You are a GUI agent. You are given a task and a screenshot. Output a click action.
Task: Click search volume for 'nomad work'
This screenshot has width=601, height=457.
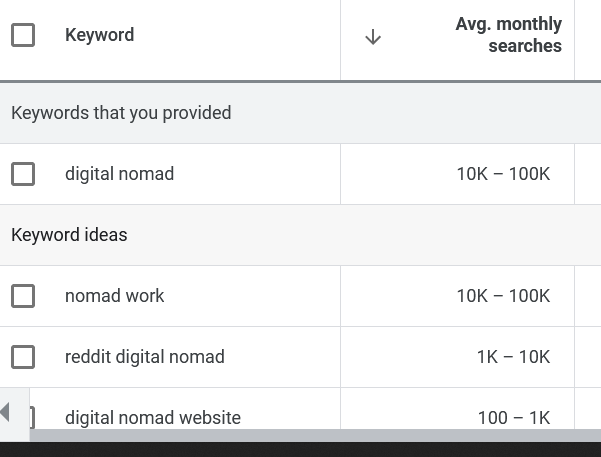click(x=503, y=296)
